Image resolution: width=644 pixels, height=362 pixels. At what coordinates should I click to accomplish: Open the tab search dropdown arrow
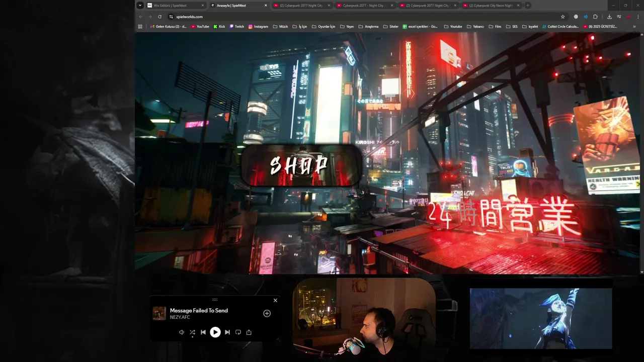tap(140, 6)
